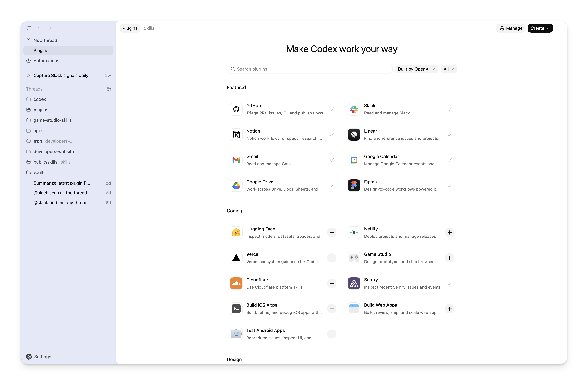
Task: Add the Netlify plugin with plus
Action: click(x=449, y=233)
